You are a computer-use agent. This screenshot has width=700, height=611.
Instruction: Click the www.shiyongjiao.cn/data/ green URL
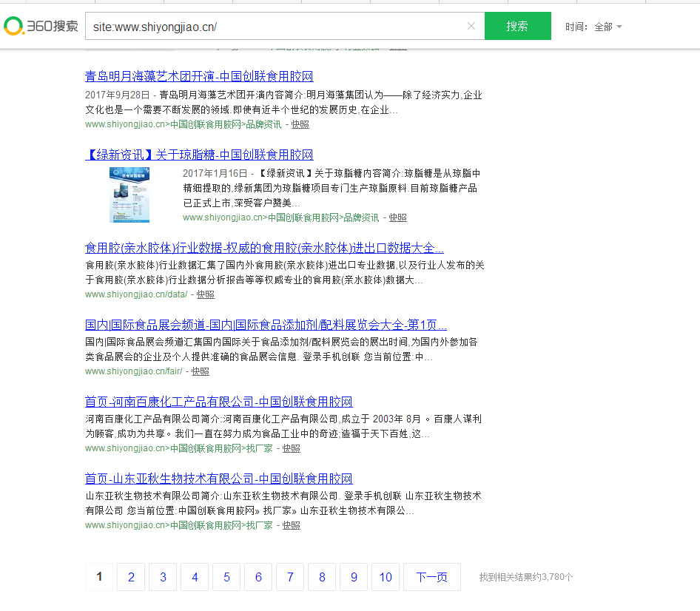click(136, 294)
